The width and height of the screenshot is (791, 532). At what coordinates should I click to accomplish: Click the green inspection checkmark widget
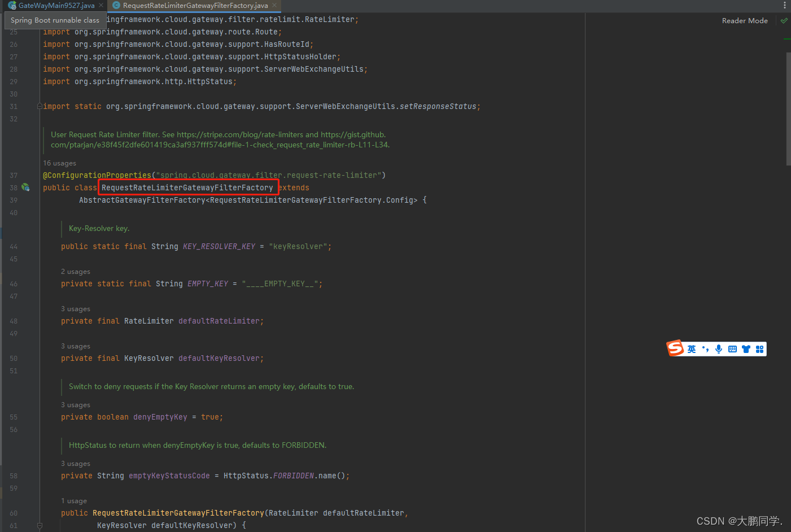pos(784,20)
